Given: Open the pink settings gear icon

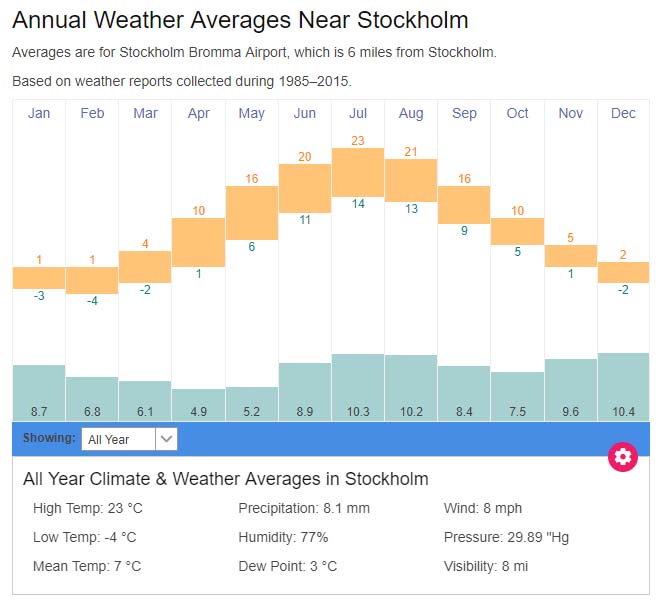Looking at the screenshot, I should 623,457.
